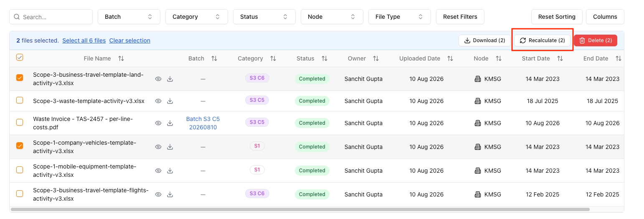This screenshot has height=219, width=644.
Task: Preview the Scope-3-business-travel-template-land file via eye icon
Action: 158,79
